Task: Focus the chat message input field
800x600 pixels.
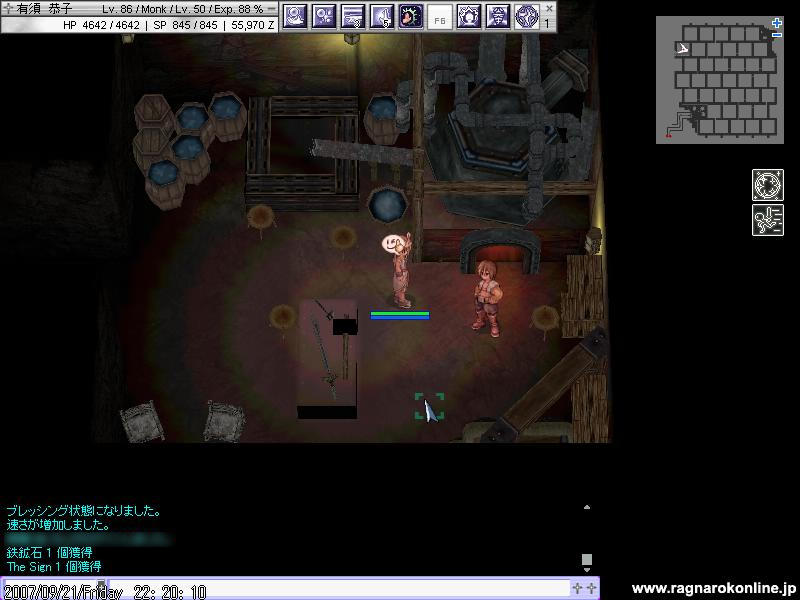Action: [339, 589]
